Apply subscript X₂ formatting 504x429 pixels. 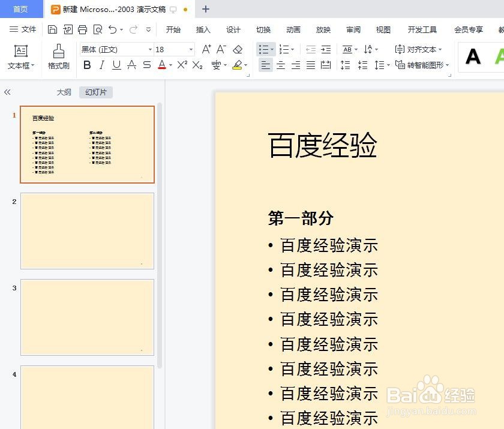tap(197, 65)
